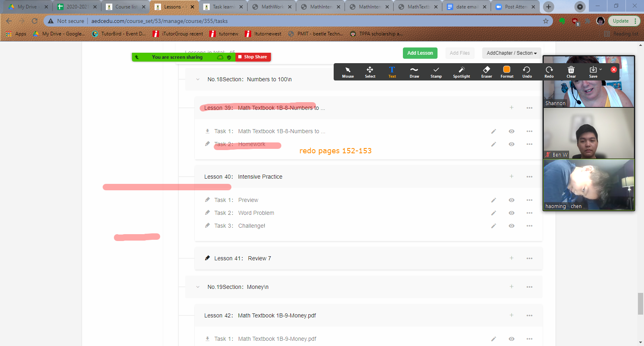
Task: Edit the Challenge! task pencil icon
Action: [493, 226]
